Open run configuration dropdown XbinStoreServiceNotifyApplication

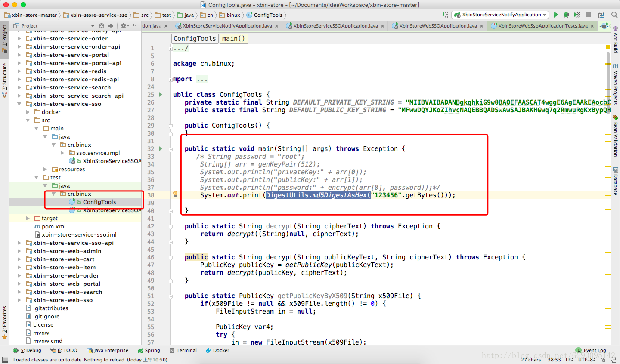click(500, 15)
